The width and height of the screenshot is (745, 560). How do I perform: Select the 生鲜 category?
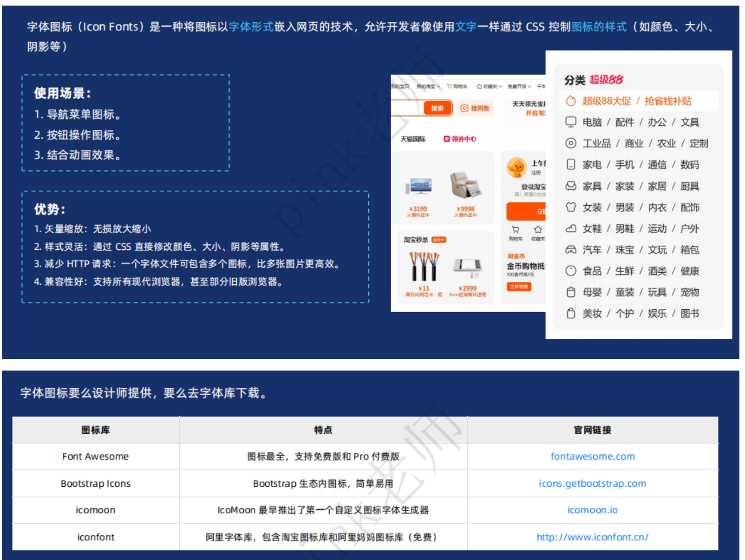coord(625,271)
